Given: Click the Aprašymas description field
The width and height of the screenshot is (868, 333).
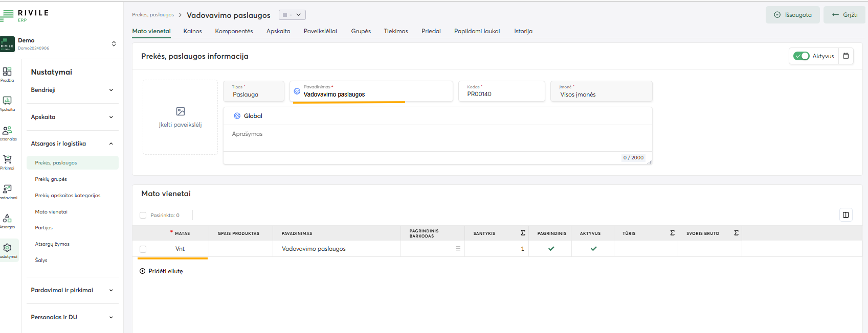Looking at the screenshot, I should coord(437,138).
